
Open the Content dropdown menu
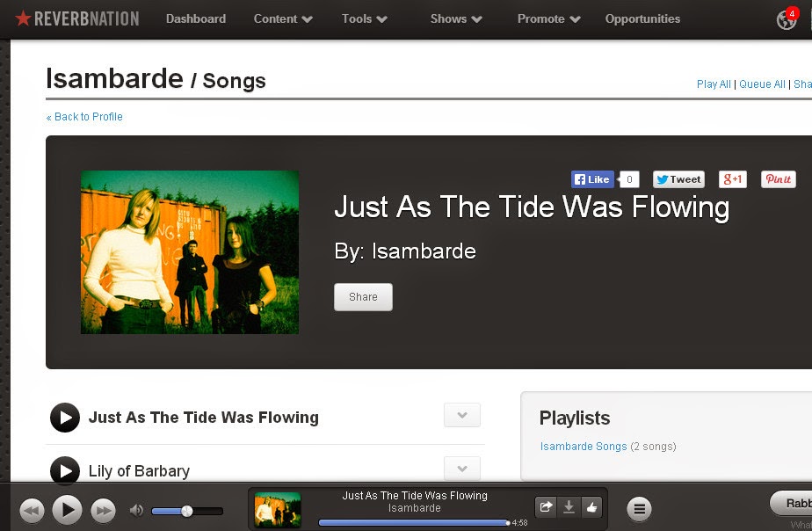tap(283, 19)
